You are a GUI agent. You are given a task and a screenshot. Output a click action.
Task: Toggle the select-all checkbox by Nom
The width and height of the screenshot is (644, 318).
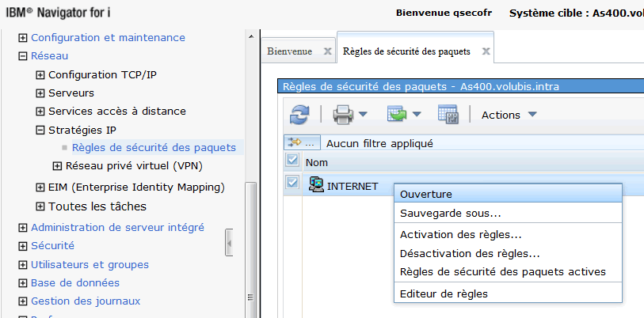point(292,159)
